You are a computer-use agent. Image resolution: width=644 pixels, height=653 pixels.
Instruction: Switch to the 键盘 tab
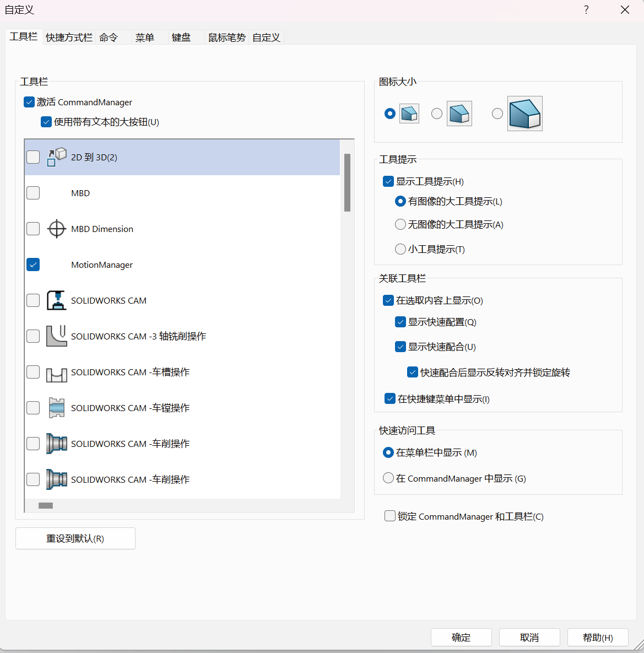[x=181, y=37]
